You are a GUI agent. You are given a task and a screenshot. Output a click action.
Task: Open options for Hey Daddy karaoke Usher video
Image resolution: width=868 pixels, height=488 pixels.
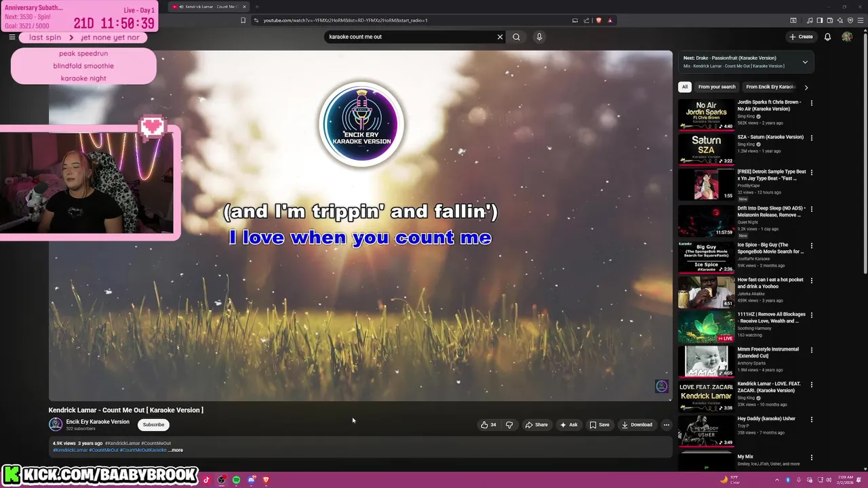[x=811, y=420]
